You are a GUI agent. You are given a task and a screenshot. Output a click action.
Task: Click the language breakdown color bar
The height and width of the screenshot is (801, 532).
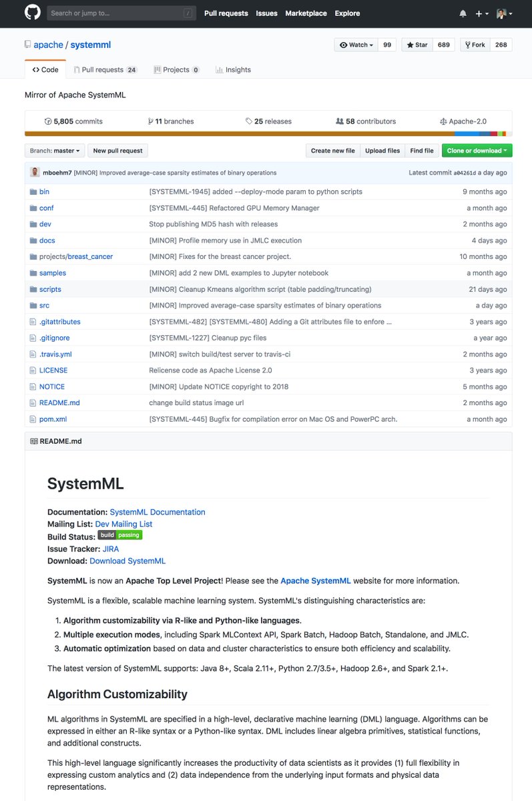268,134
